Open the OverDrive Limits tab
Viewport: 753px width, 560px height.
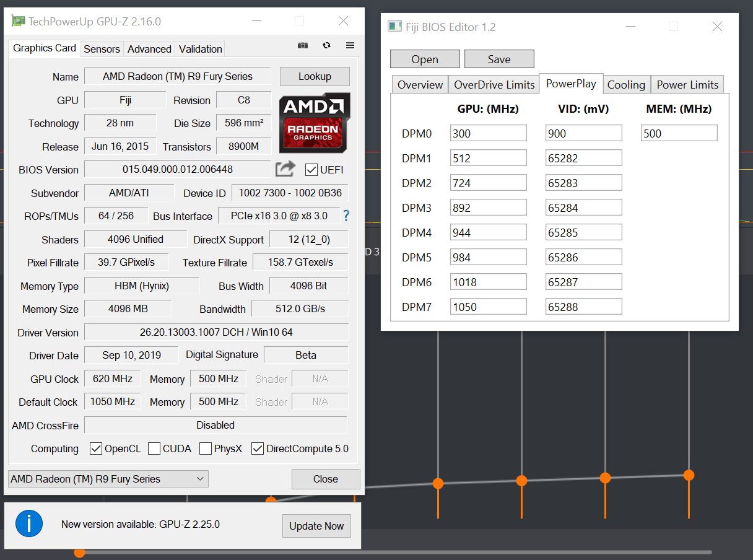pyautogui.click(x=494, y=85)
